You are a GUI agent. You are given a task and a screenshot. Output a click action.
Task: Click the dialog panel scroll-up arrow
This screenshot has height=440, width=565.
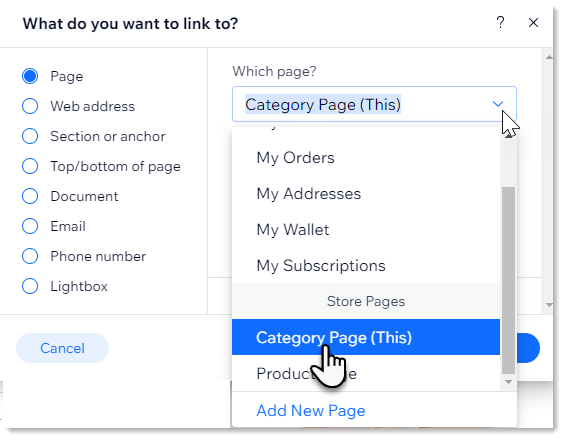coord(549,58)
